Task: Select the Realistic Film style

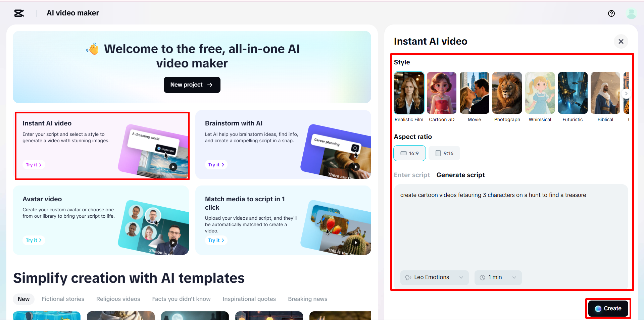Action: (x=409, y=93)
